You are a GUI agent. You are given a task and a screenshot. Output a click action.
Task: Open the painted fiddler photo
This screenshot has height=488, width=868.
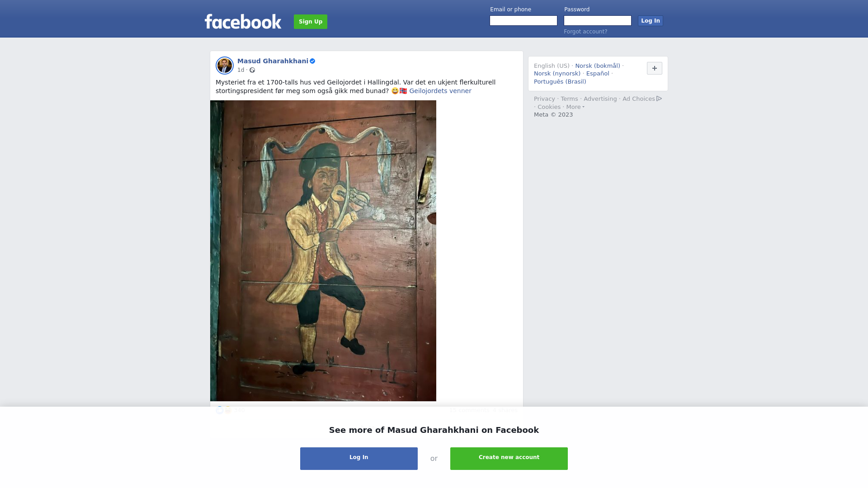coord(323,251)
